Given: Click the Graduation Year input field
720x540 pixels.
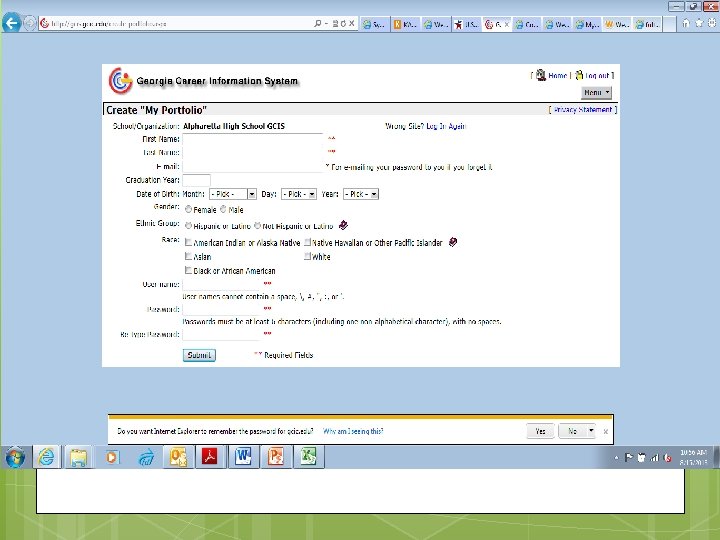Looking at the screenshot, I should [x=197, y=180].
